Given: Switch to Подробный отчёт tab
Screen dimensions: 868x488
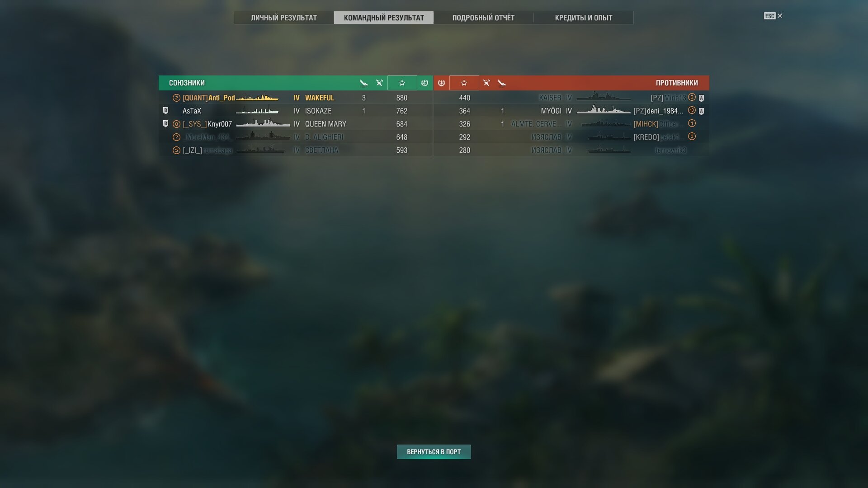Looking at the screenshot, I should coord(483,18).
